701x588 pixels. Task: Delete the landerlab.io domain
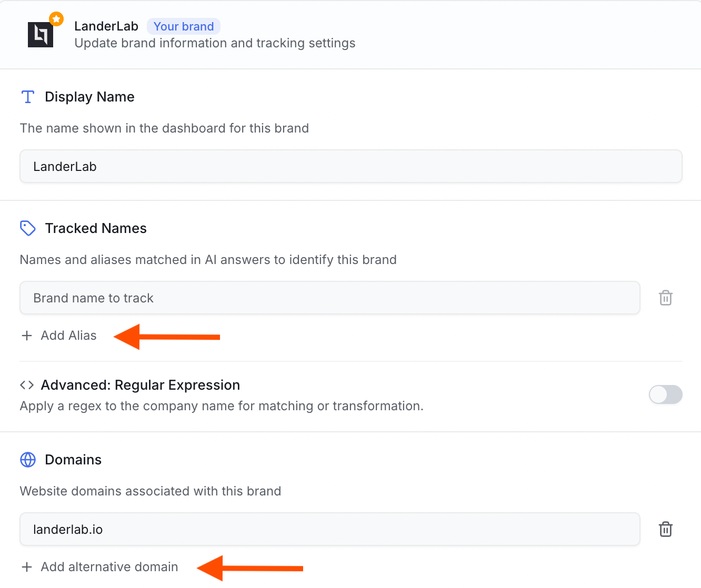tap(666, 529)
